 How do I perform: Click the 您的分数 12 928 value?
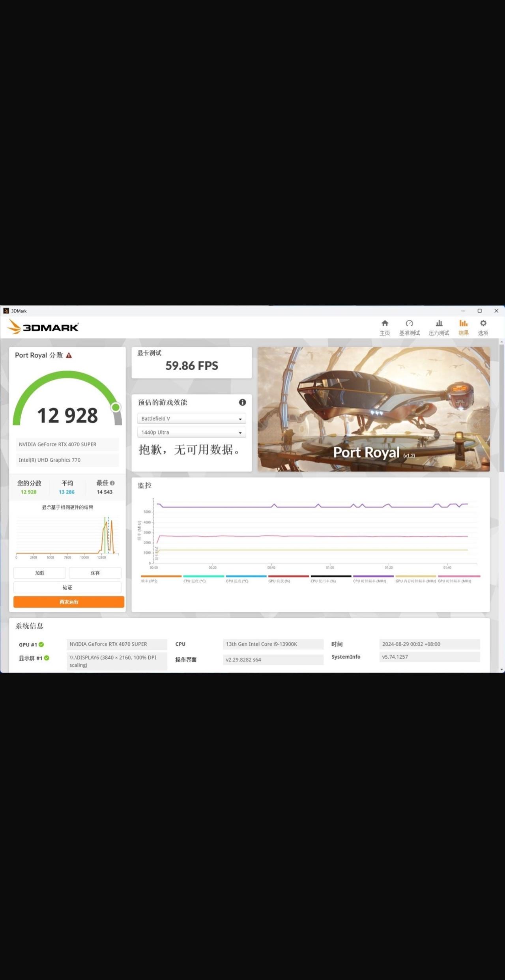coord(28,492)
